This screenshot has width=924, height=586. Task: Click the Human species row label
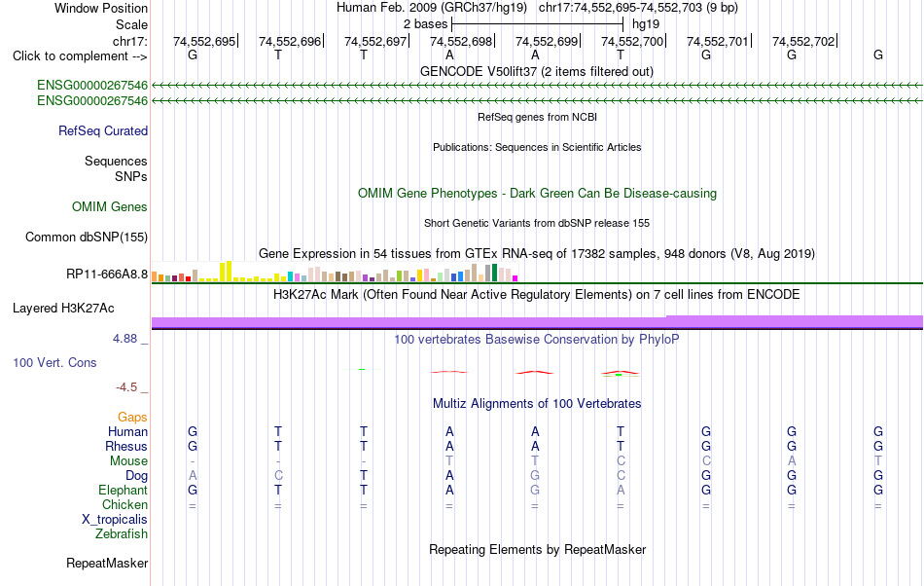127,431
